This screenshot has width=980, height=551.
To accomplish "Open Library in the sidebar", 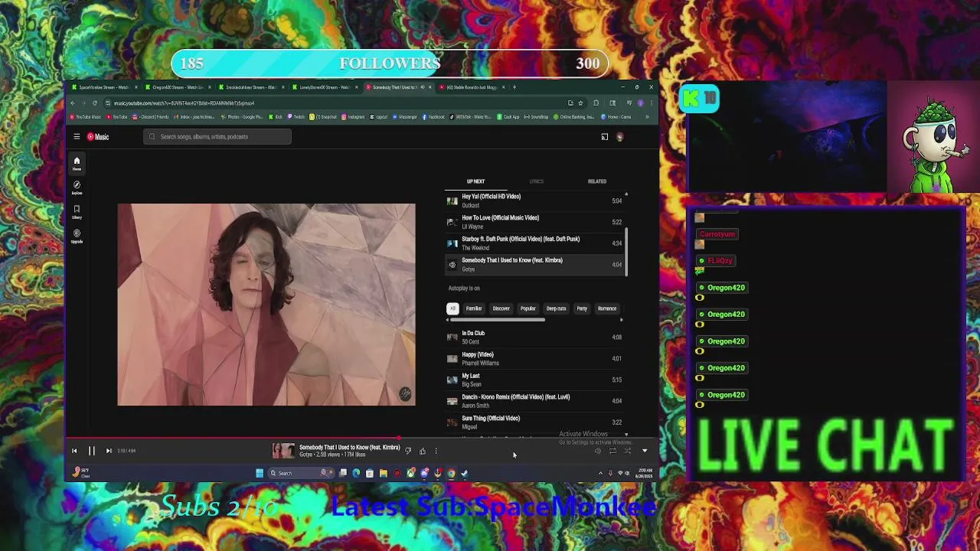I will coord(77,212).
